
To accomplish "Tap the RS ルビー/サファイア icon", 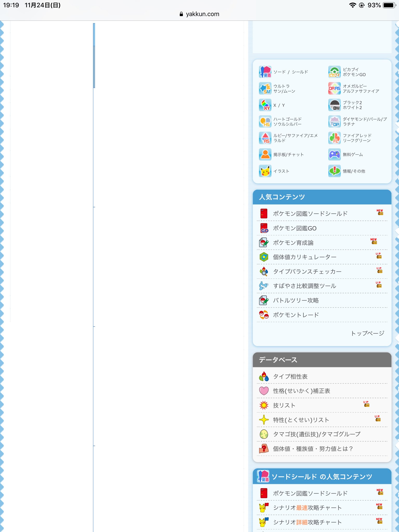I will [265, 138].
